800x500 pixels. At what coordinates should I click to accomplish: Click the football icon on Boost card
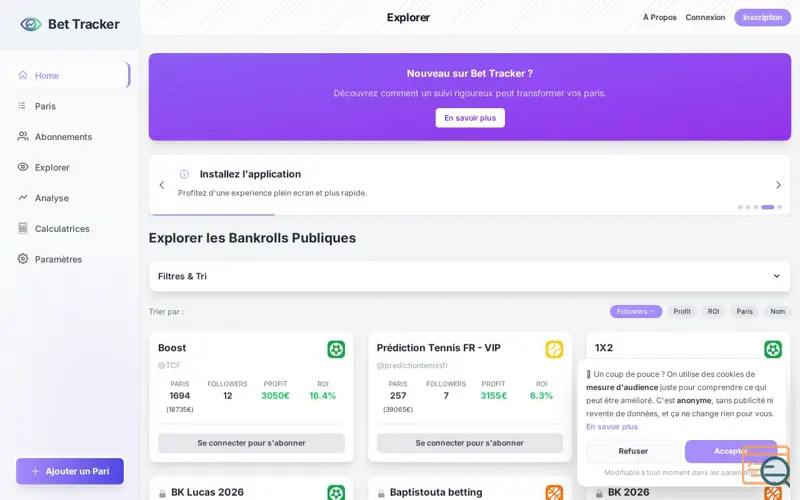tap(336, 349)
